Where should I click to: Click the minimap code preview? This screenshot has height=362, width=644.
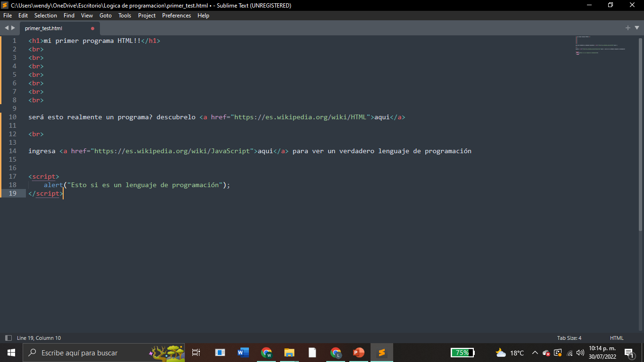601,46
